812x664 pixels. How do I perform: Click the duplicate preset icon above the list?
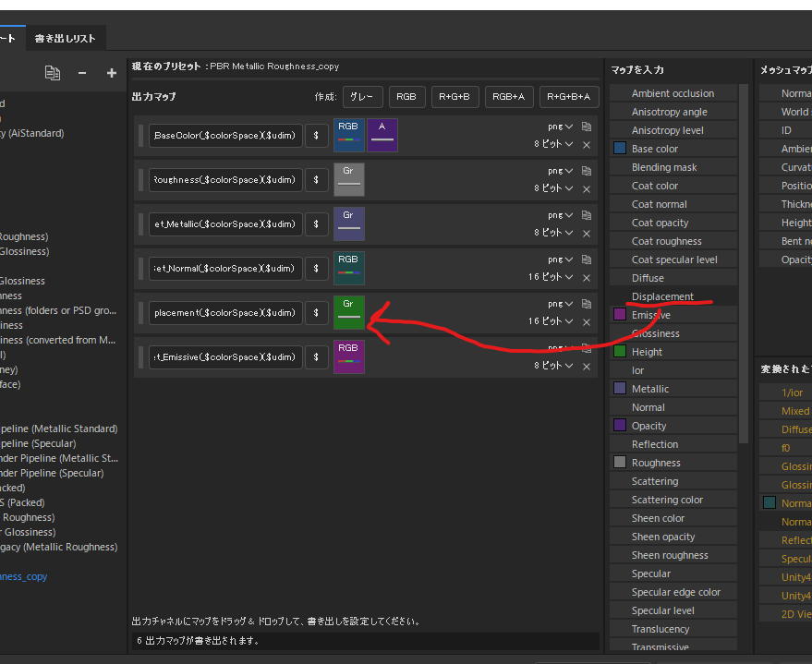(x=51, y=72)
